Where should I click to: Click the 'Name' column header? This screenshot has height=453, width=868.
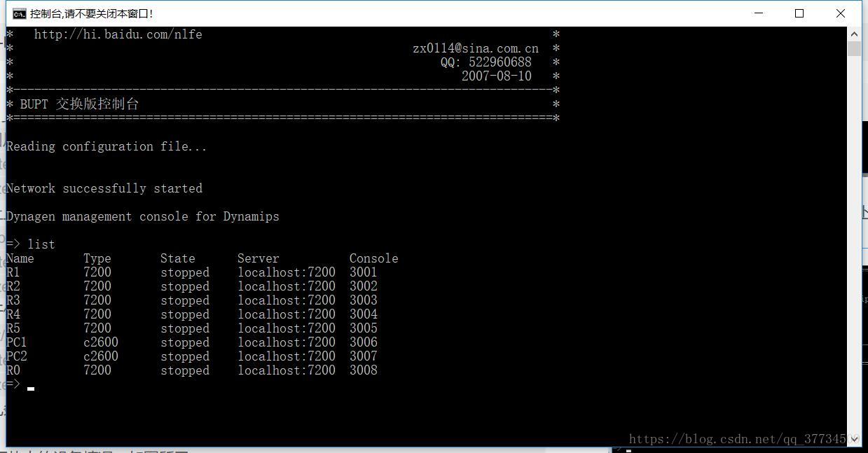(x=20, y=258)
